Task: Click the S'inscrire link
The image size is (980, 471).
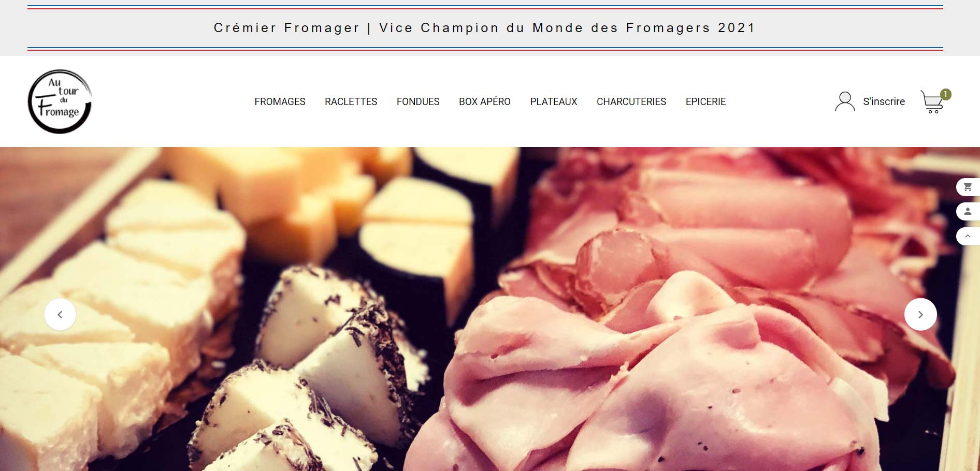Action: click(x=884, y=102)
